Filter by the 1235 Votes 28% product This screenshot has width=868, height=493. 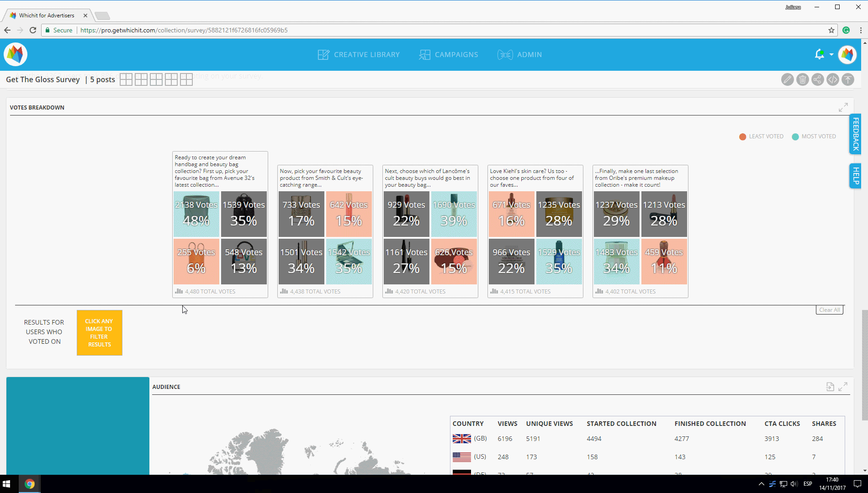pos(559,214)
